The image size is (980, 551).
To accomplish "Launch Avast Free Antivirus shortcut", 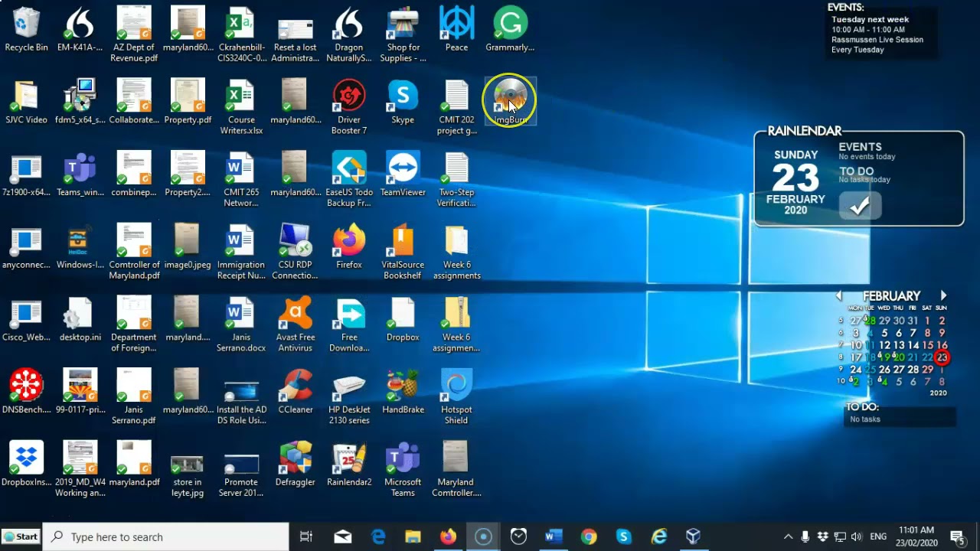I will click(x=296, y=324).
